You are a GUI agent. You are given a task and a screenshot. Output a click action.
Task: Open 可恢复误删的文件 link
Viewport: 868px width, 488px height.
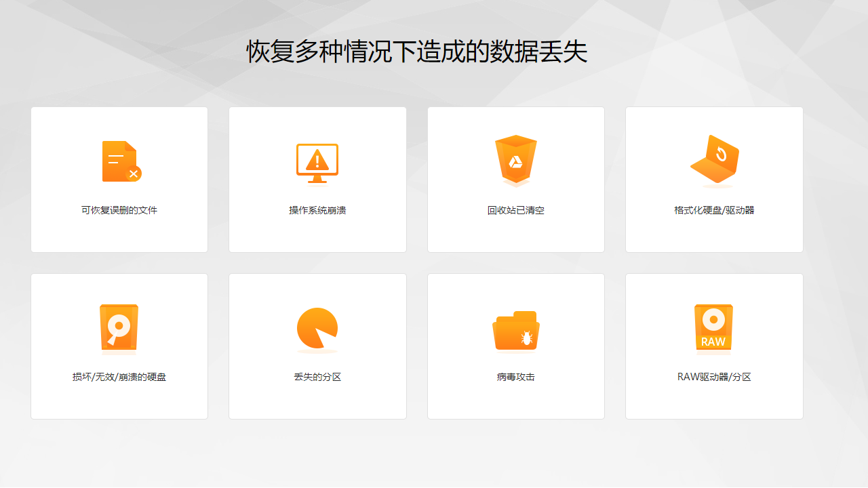tap(119, 210)
